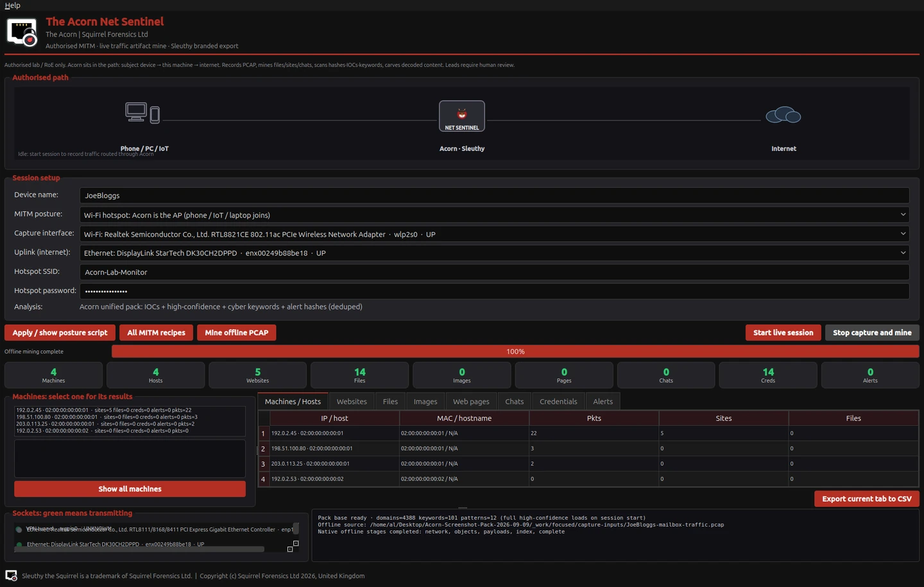Click the Machines counter tile
Viewport: 924px width, 587px height.
coord(53,375)
